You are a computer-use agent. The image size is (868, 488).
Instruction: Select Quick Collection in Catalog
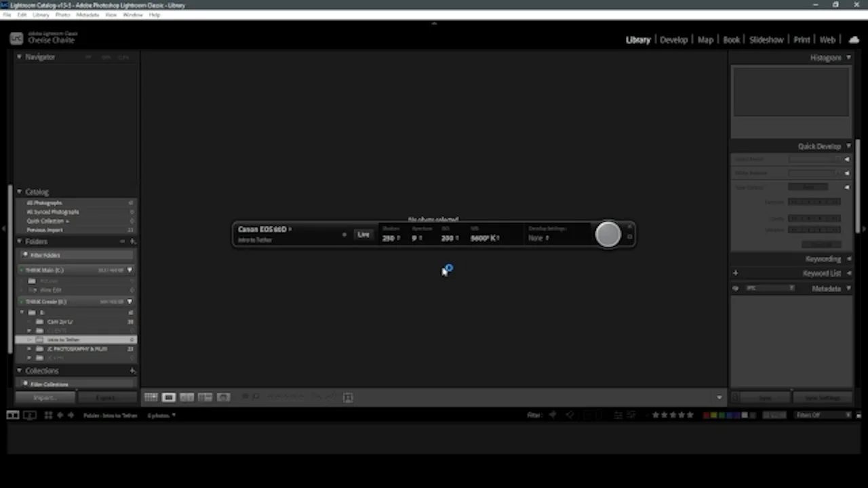(x=76, y=221)
